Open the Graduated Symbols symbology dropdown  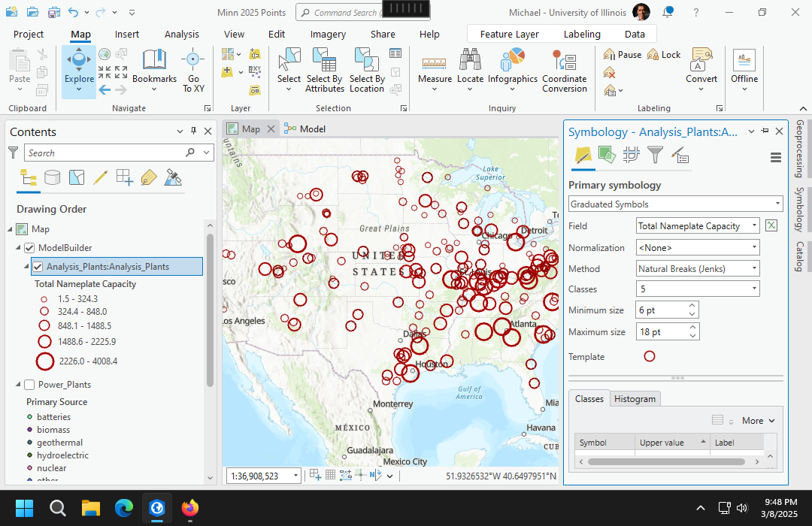676,204
